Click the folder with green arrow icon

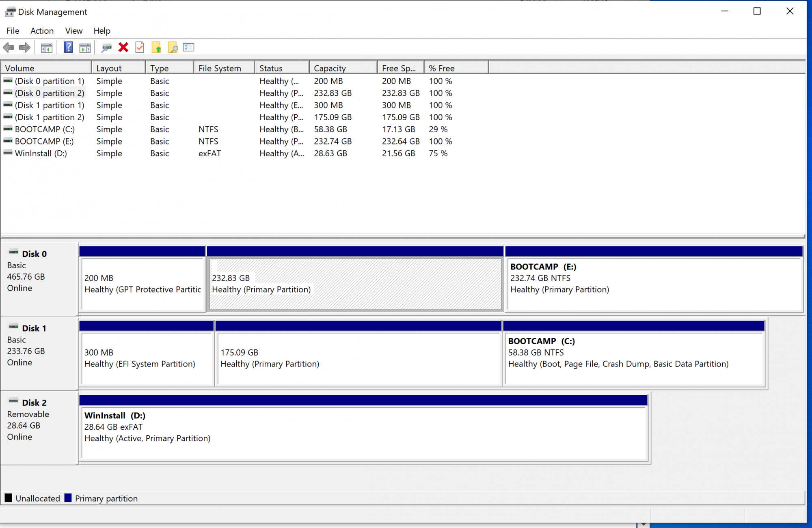click(156, 48)
